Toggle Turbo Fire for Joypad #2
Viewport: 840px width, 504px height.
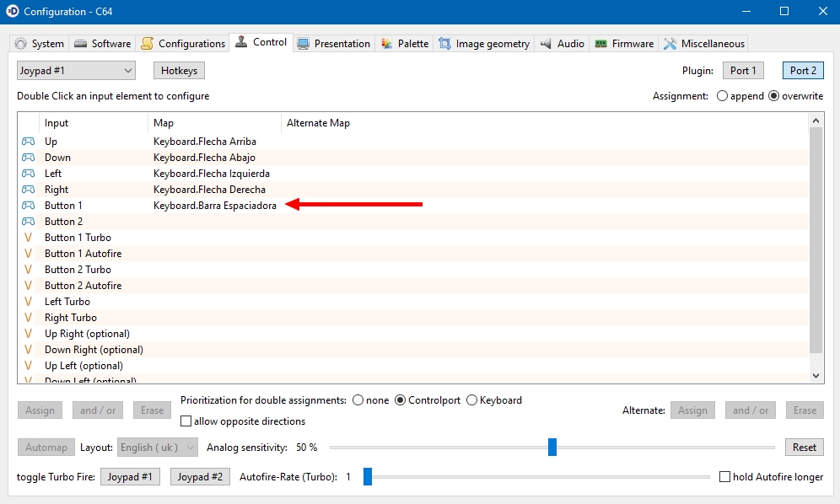(200, 477)
